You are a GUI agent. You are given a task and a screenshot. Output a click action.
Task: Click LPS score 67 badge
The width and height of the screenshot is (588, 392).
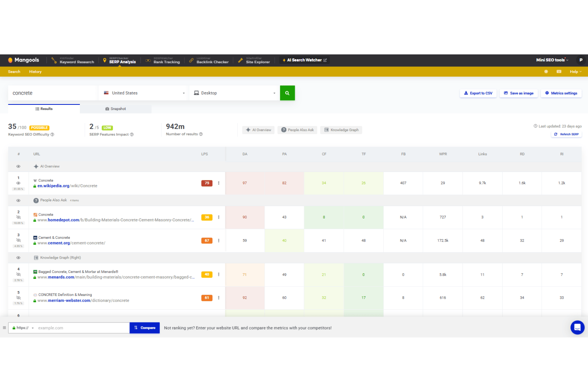[x=207, y=241]
